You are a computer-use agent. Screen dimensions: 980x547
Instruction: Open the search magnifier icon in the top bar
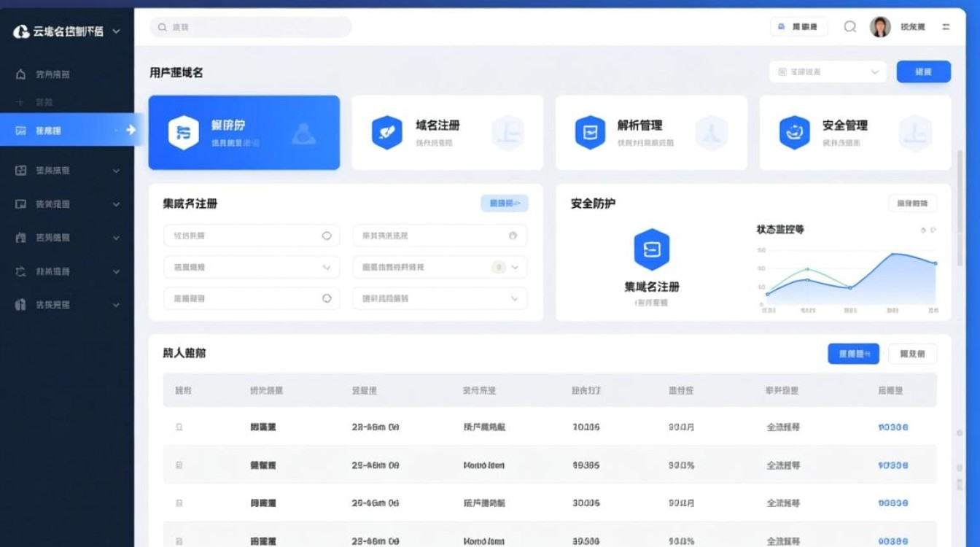click(x=849, y=26)
